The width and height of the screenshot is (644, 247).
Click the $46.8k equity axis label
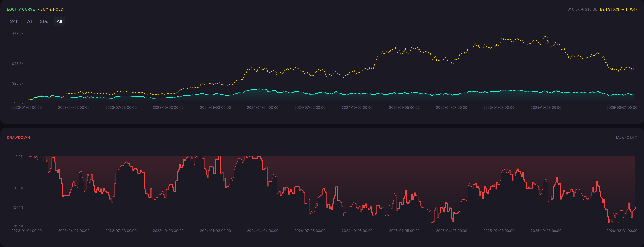[18, 64]
